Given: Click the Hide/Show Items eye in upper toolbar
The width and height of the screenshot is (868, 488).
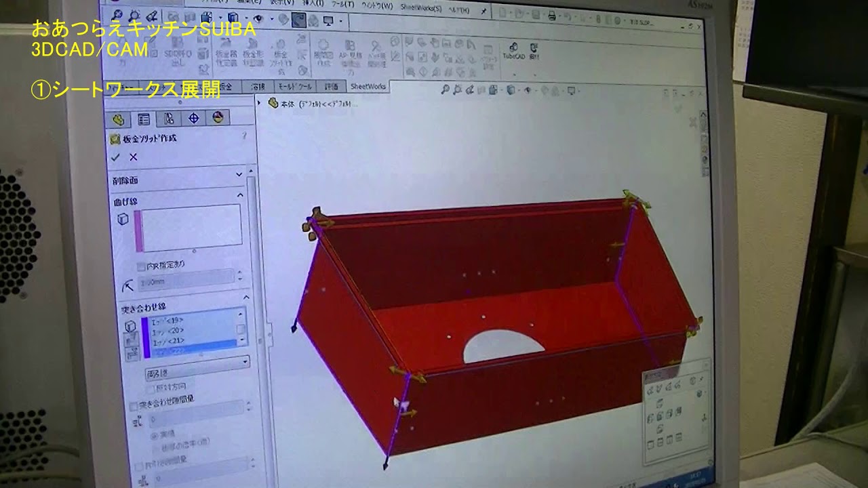Looking at the screenshot, I should (258, 18).
